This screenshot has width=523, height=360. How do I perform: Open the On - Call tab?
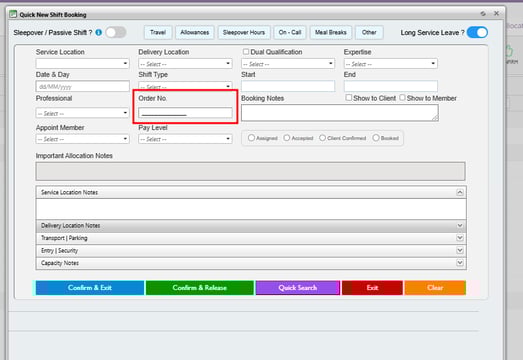pos(290,32)
